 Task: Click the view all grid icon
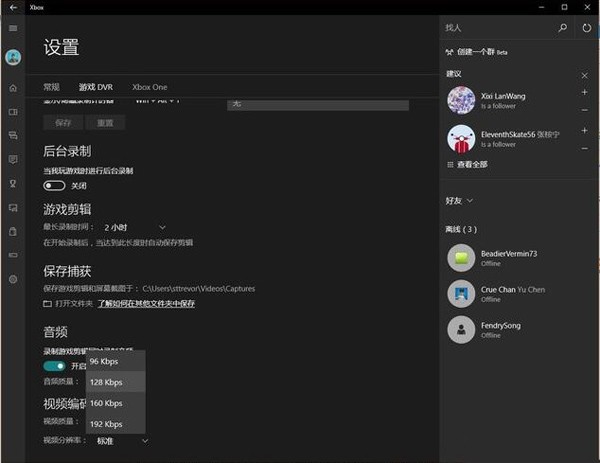click(x=450, y=165)
